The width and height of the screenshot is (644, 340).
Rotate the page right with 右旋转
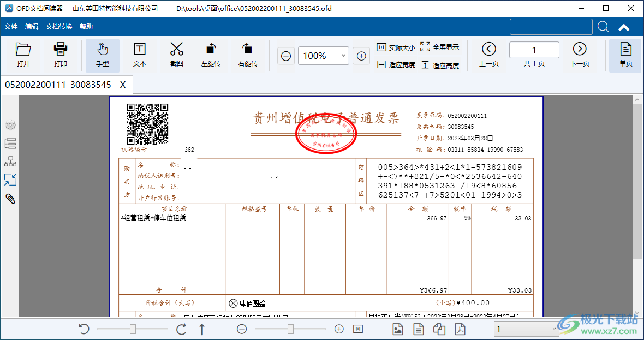click(x=248, y=55)
